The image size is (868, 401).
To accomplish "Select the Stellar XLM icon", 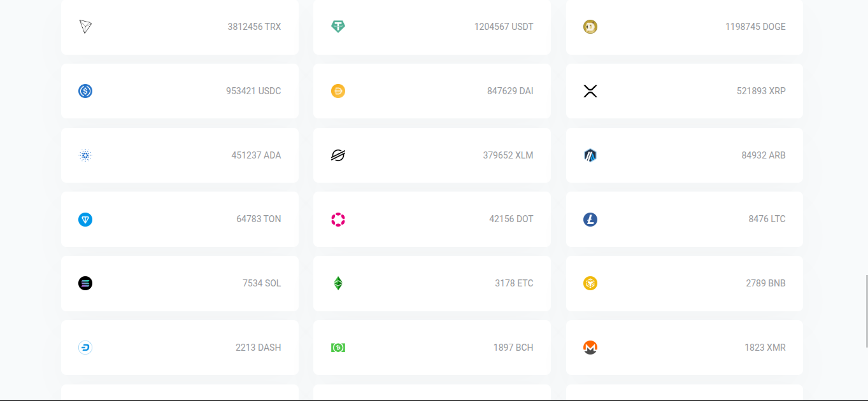I will click(338, 155).
